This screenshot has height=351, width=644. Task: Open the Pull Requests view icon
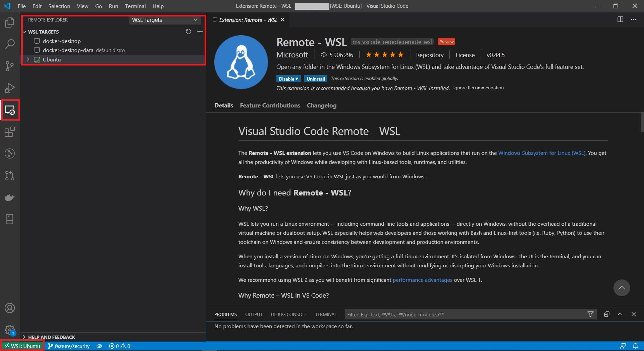[x=10, y=175]
